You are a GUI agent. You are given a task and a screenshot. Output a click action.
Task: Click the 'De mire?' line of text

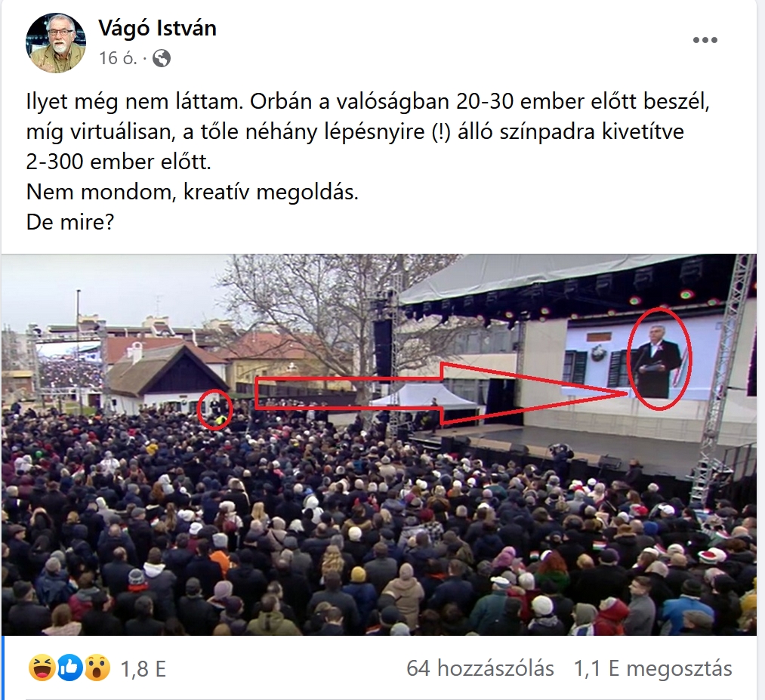click(x=69, y=222)
